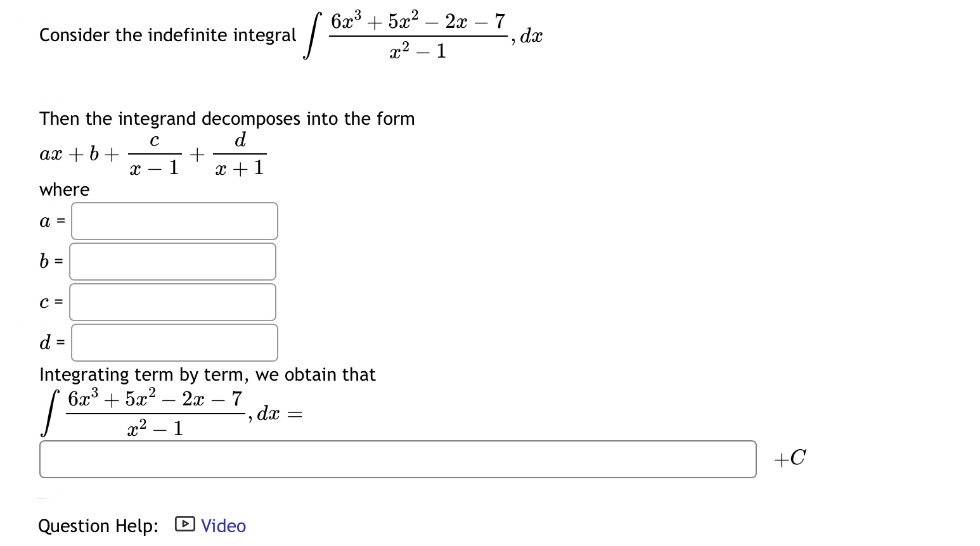Focus the input field labeled d
This screenshot has height=546, width=980.
174,342
